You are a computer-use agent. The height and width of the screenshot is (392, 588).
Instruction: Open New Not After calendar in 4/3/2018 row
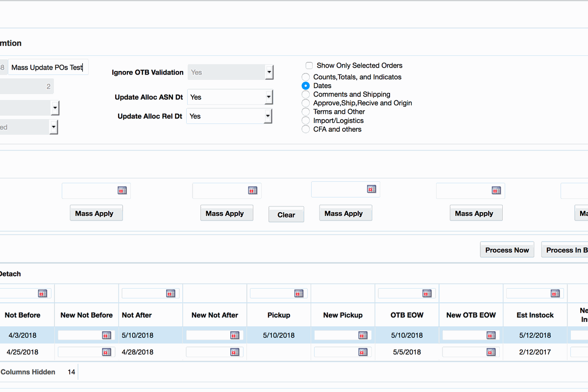pyautogui.click(x=235, y=335)
